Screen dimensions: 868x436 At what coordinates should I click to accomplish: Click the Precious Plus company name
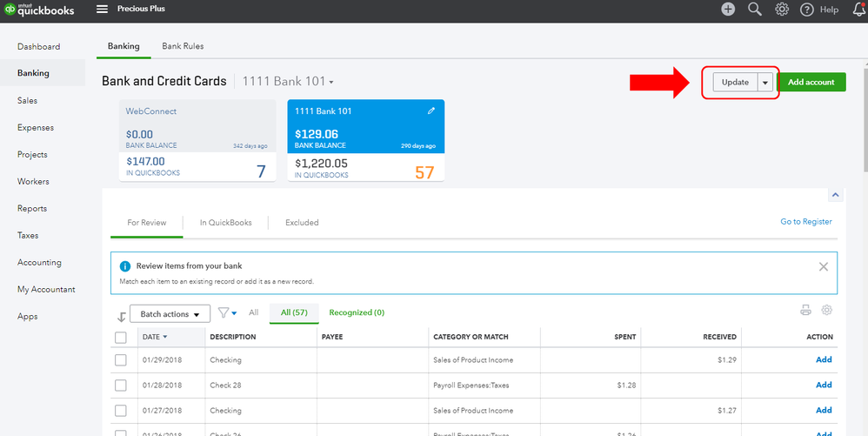click(x=141, y=9)
